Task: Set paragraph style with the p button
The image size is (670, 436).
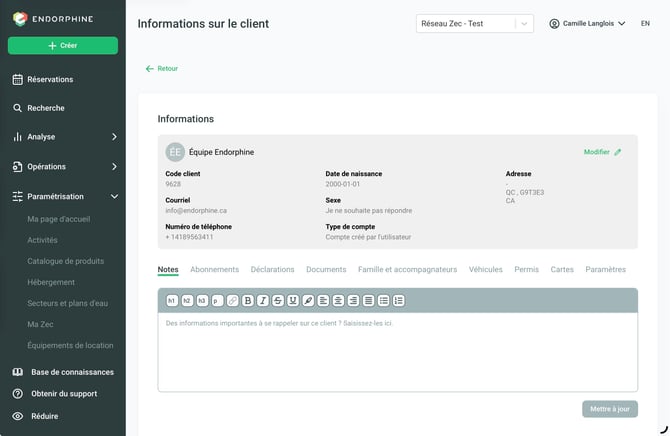Action: [x=217, y=300]
